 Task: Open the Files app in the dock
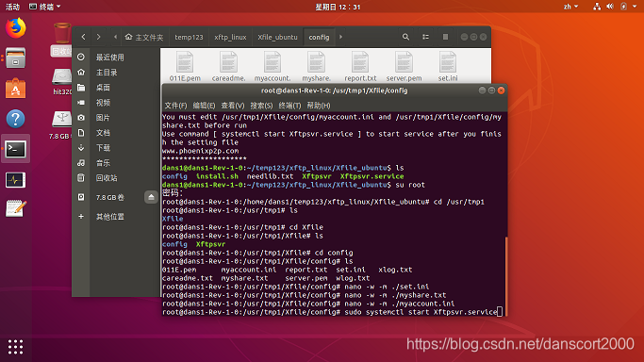pos(16,58)
